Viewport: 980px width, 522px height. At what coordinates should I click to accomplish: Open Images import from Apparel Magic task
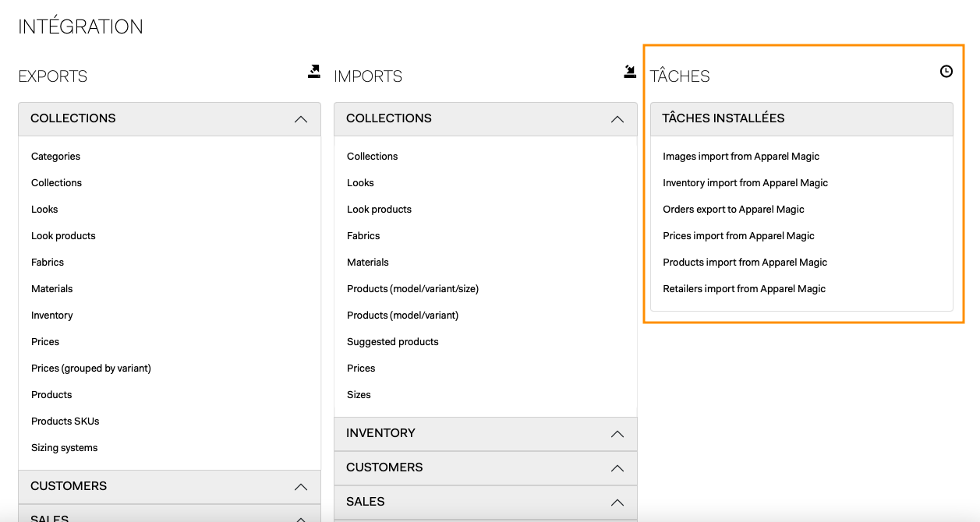click(741, 157)
